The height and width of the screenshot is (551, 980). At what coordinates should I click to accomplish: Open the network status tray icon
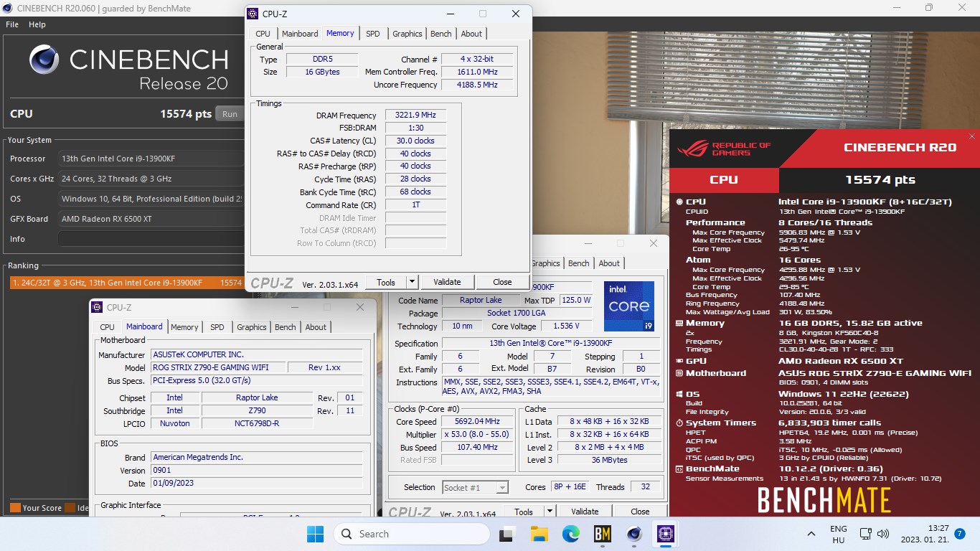point(866,534)
